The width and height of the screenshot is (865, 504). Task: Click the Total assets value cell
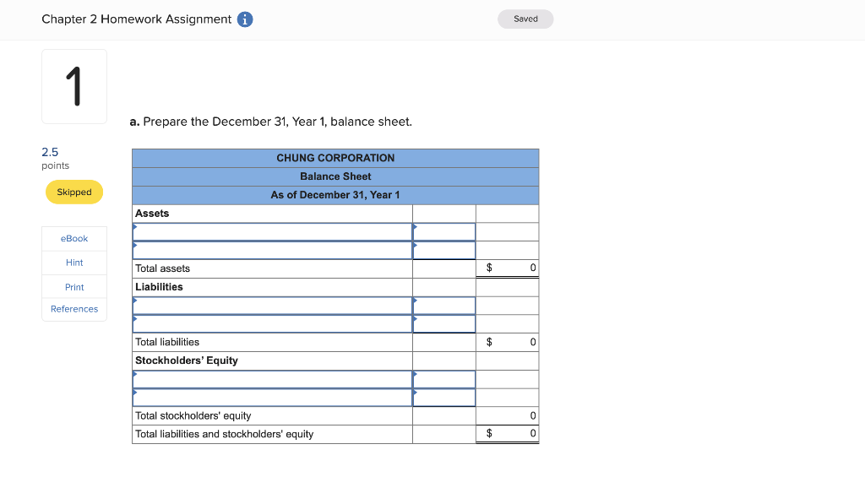click(507, 268)
